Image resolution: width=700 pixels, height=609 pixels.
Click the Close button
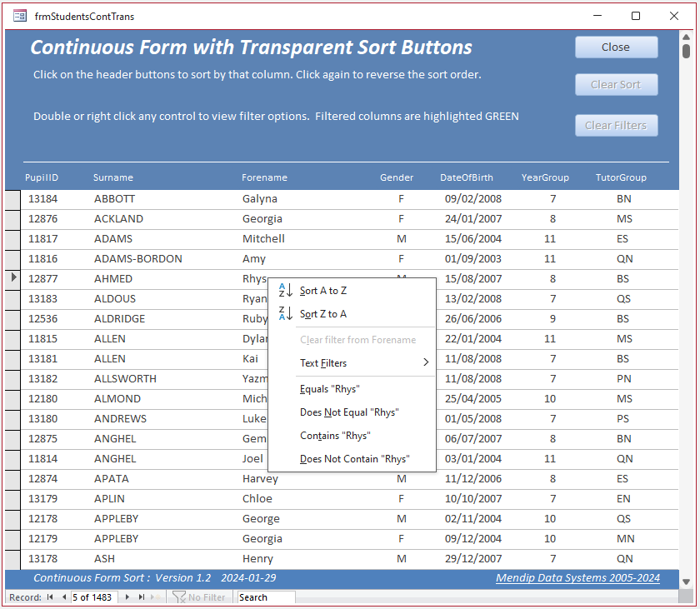616,47
